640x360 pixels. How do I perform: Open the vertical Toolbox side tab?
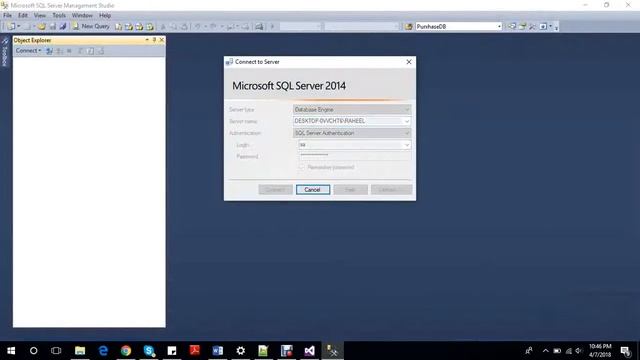pyautogui.click(x=4, y=52)
